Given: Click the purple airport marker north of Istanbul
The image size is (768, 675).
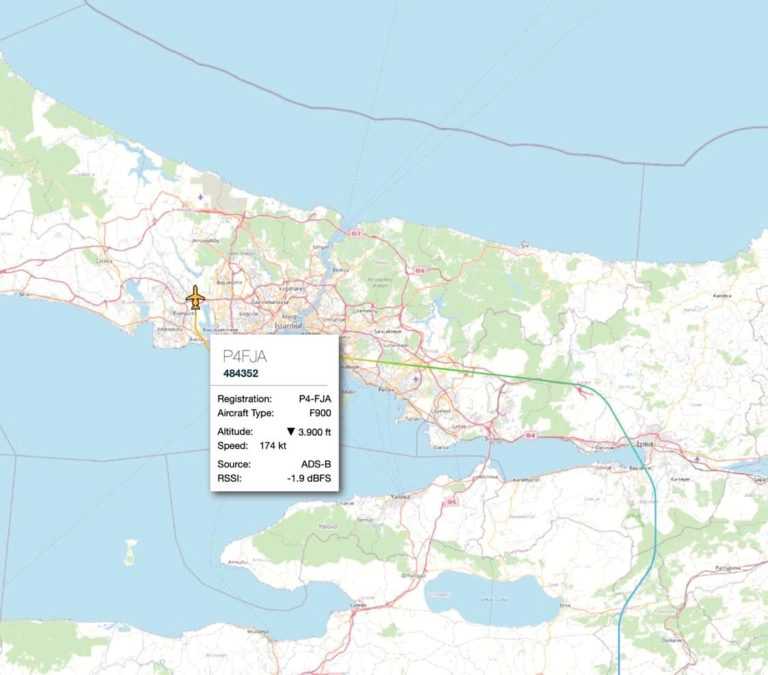Looking at the screenshot, I should click(200, 197).
